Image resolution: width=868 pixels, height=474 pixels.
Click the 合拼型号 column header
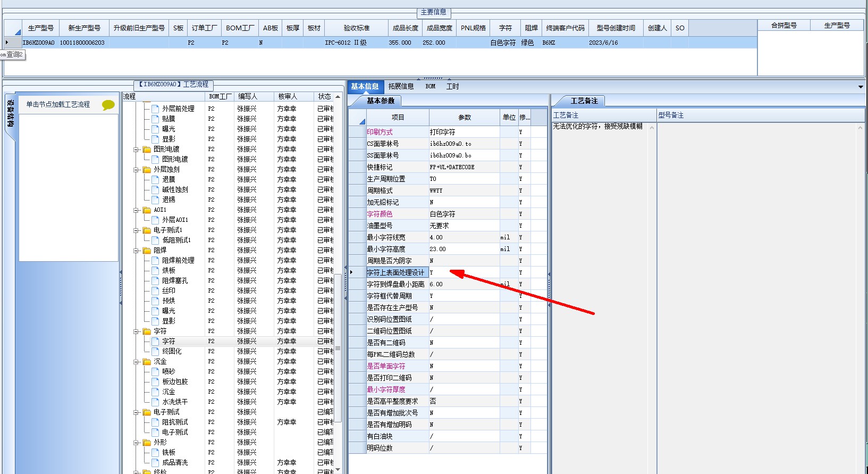pyautogui.click(x=784, y=26)
